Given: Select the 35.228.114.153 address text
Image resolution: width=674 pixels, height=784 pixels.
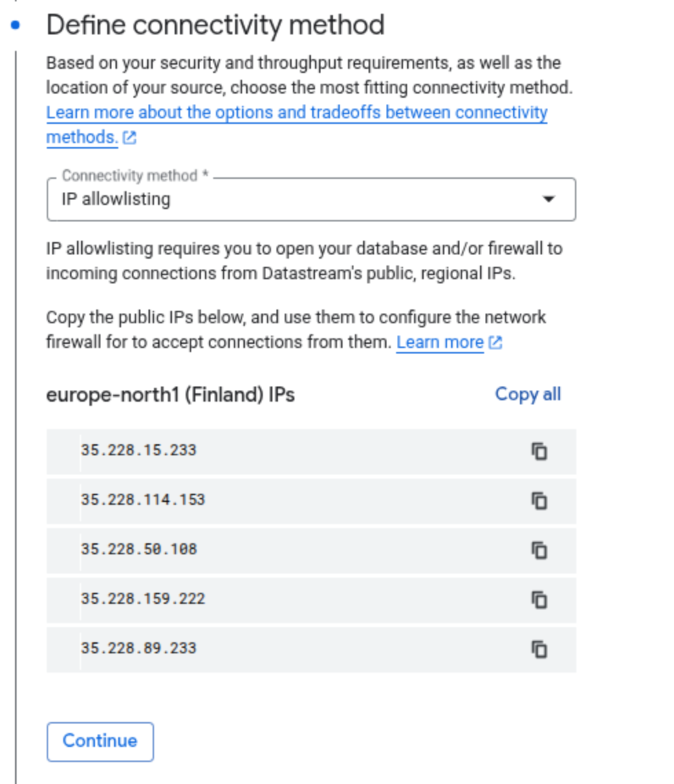Looking at the screenshot, I should click(x=143, y=499).
